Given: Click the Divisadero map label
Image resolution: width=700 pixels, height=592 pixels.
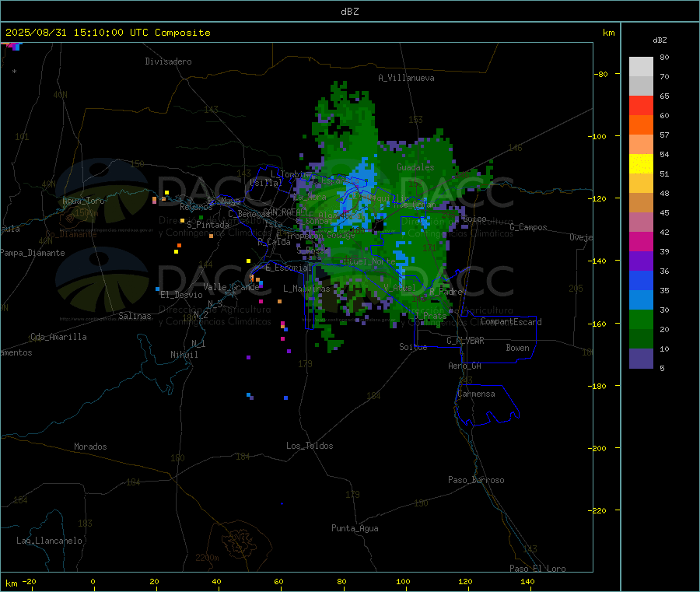Looking at the screenshot, I should coord(168,61).
